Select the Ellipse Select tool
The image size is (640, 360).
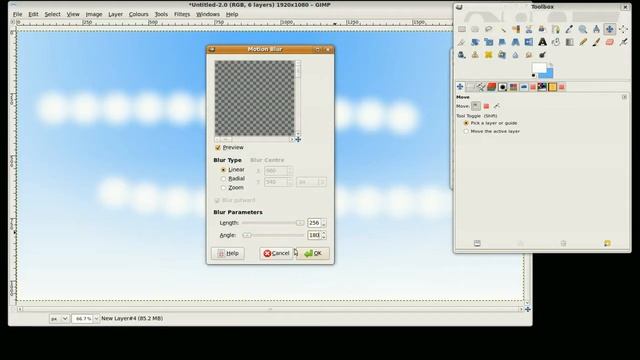click(475, 29)
